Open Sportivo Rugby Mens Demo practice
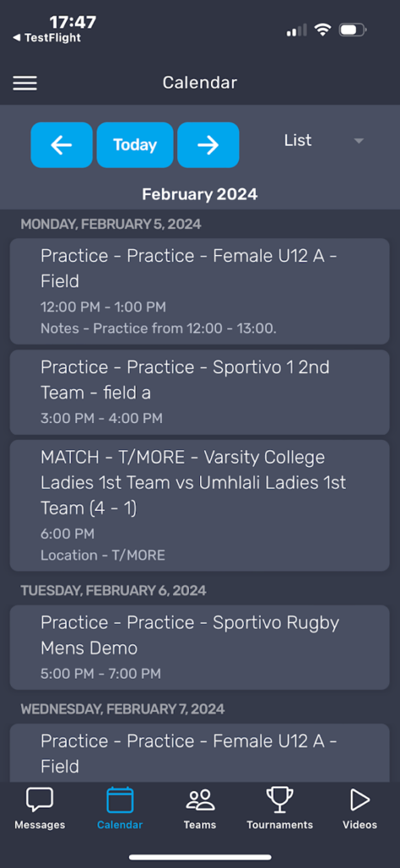This screenshot has height=868, width=400. pos(200,647)
